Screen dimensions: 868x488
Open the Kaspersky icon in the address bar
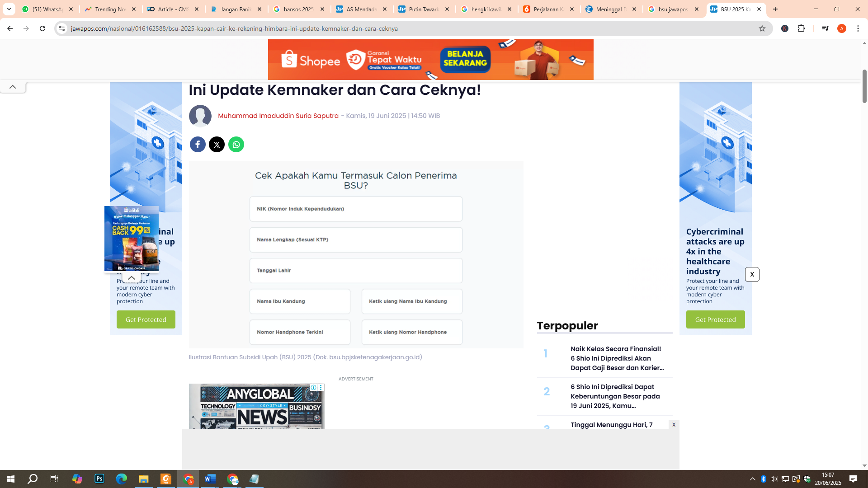(x=785, y=28)
